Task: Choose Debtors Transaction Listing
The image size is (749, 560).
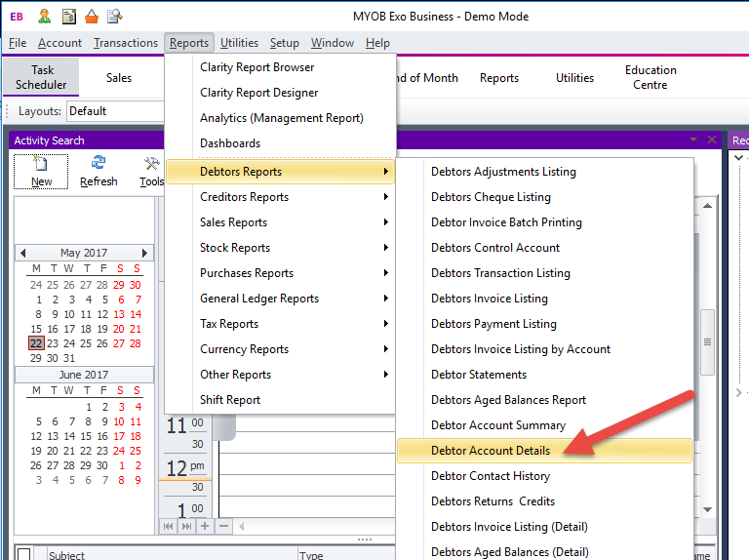Action: [544, 273]
